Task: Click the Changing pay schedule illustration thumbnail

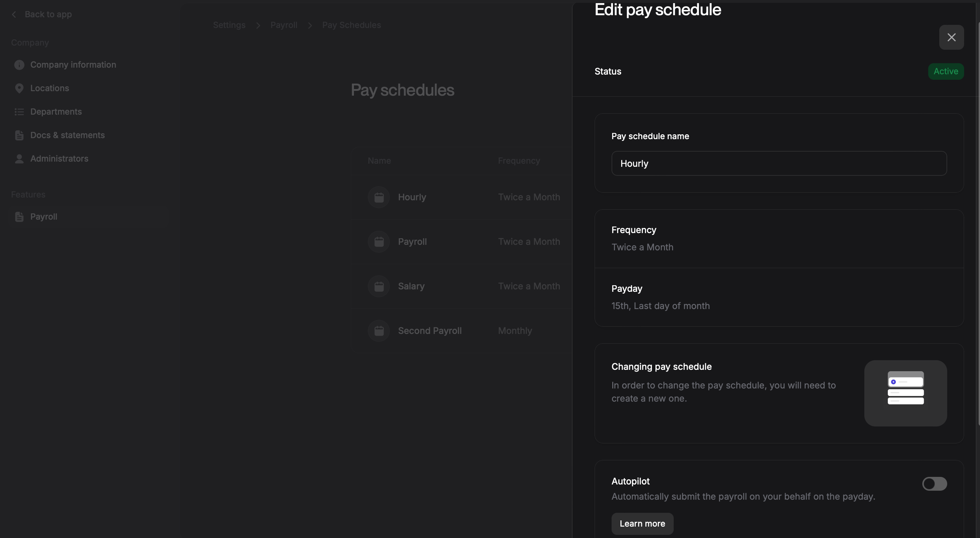Action: (905, 393)
